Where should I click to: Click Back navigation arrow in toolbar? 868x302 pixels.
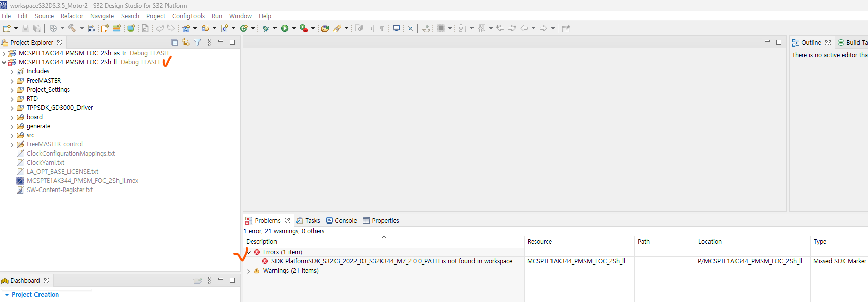pos(524,28)
